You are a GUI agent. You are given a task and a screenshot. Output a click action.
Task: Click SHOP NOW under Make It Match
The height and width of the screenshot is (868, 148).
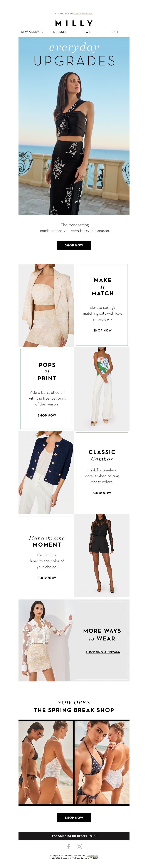(102, 330)
